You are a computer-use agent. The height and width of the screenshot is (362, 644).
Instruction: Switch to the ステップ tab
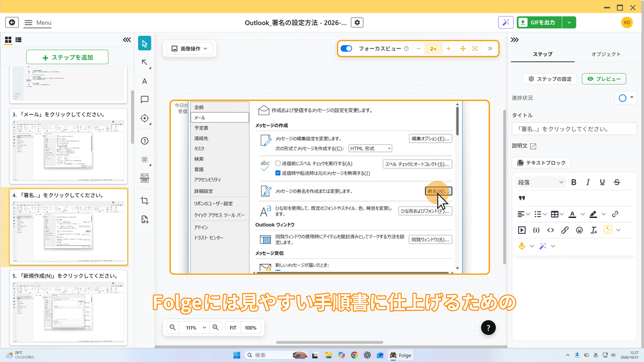point(543,54)
